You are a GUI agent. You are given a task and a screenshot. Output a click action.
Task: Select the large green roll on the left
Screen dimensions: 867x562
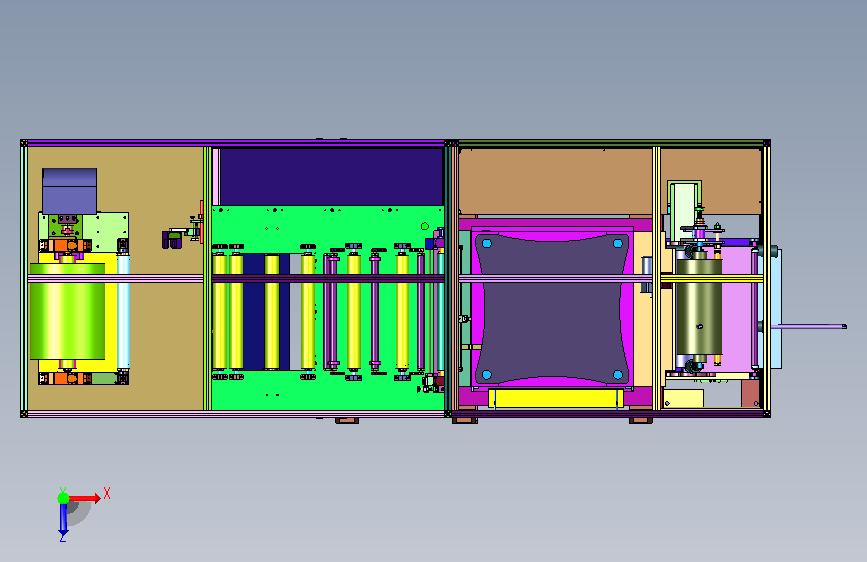coord(67,311)
